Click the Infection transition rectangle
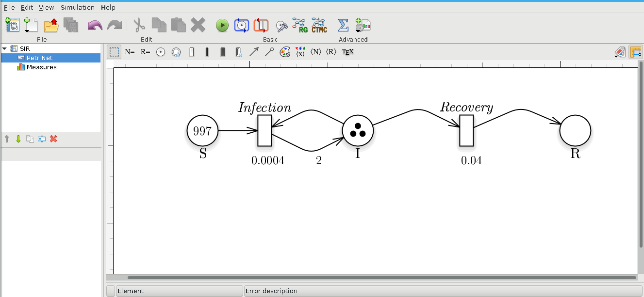644x297 pixels. 264,130
